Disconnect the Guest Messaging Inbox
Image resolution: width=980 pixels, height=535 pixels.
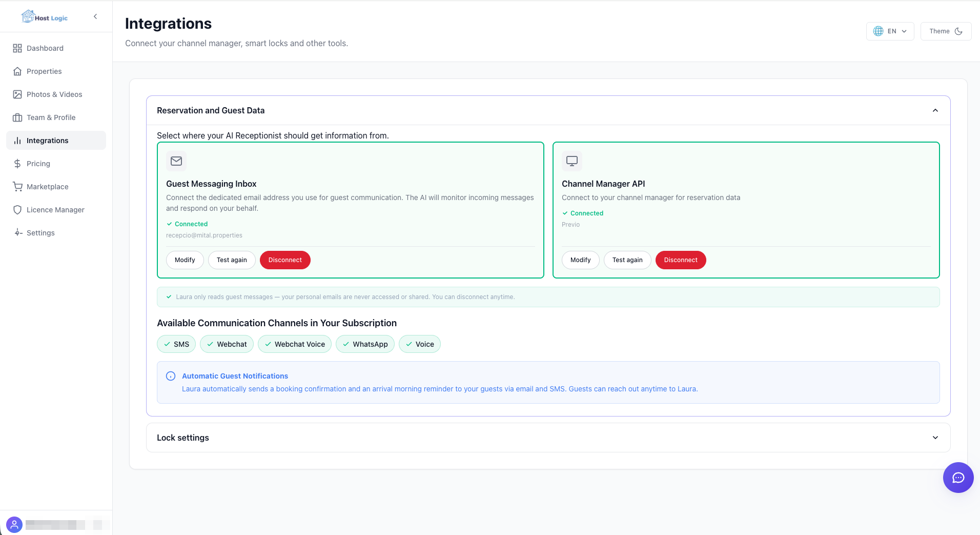tap(285, 260)
